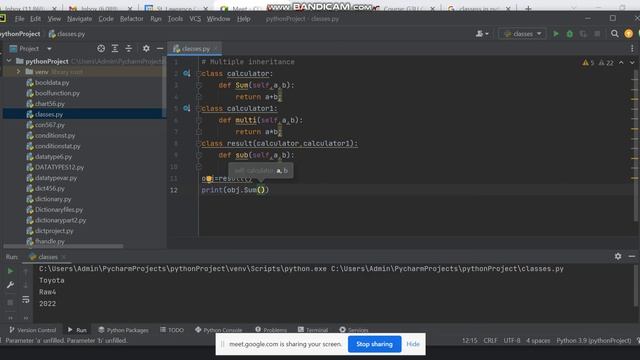Click the Python 3.9 interpreter selector
Screen dimensions: 640x360
point(593,340)
